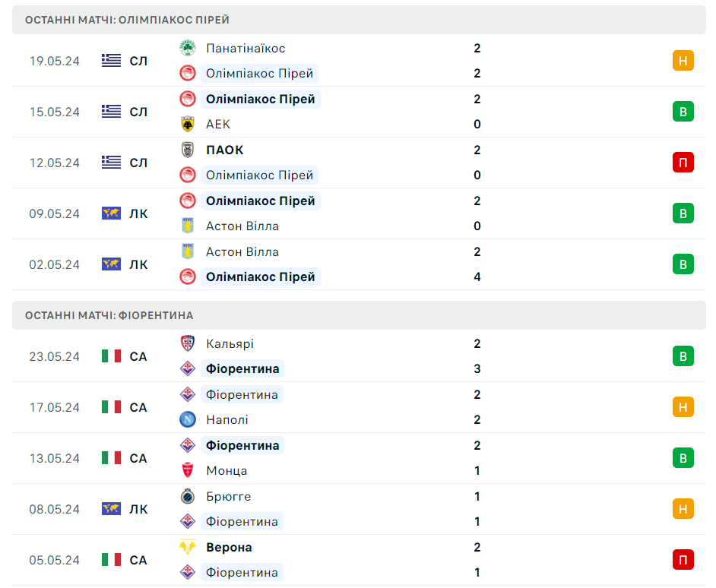Click the Cagliari club crest icon
This screenshot has height=588, width=716.
tap(187, 343)
